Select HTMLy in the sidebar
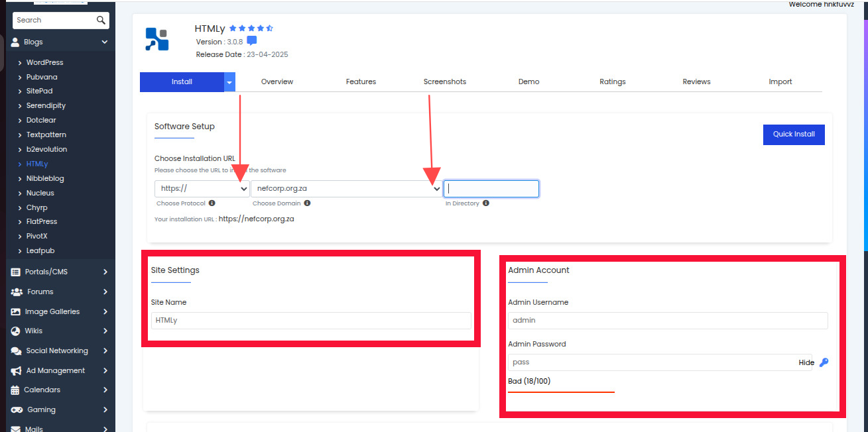The width and height of the screenshot is (868, 432). coord(37,164)
